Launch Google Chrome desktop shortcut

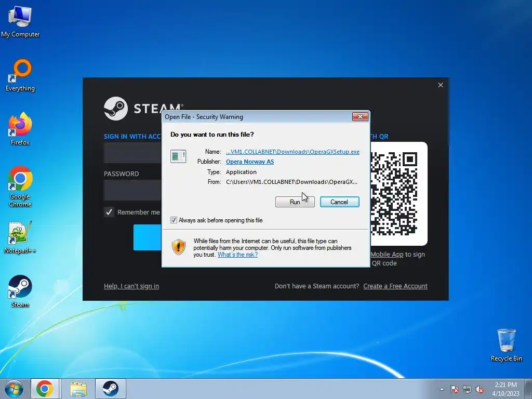(20, 187)
